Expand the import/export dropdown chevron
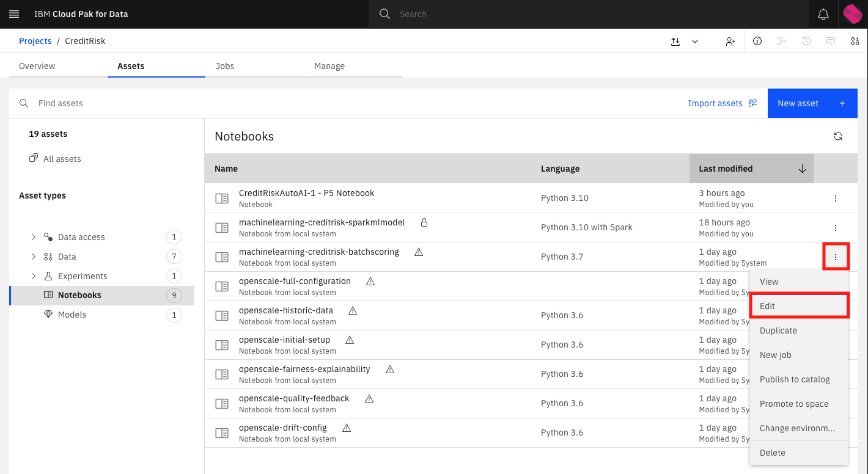Viewport: 868px width, 474px height. click(x=695, y=41)
